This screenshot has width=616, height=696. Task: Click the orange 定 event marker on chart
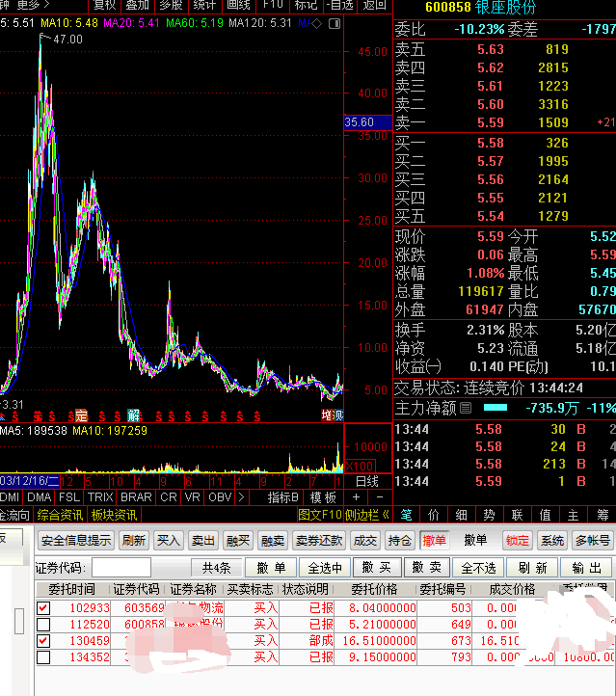(81, 415)
